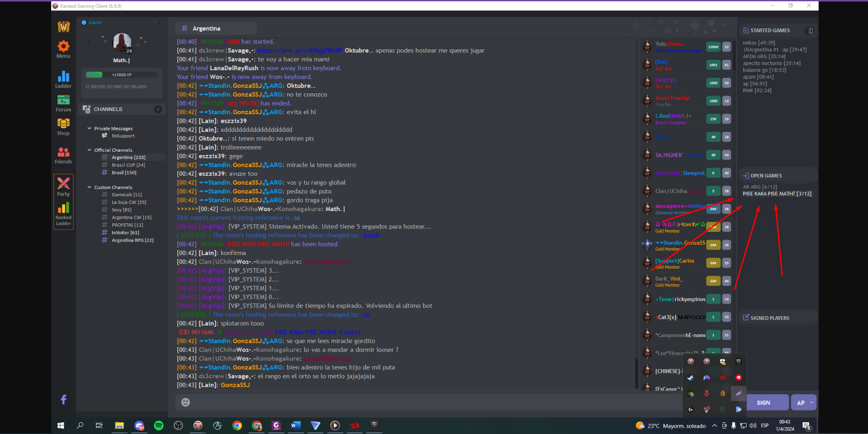Select the Argentina RPG [22] channel
The width and height of the screenshot is (868, 434).
click(133, 241)
